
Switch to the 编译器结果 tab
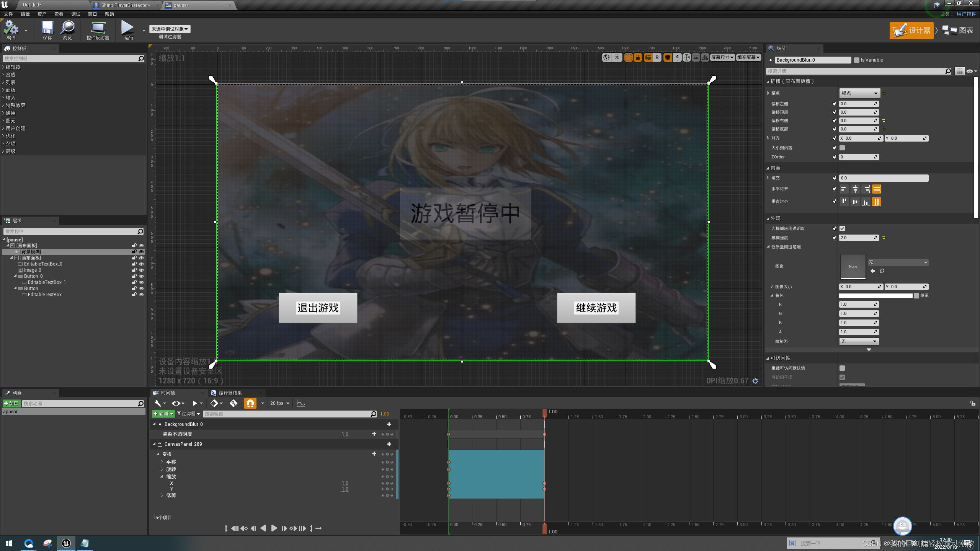click(230, 393)
